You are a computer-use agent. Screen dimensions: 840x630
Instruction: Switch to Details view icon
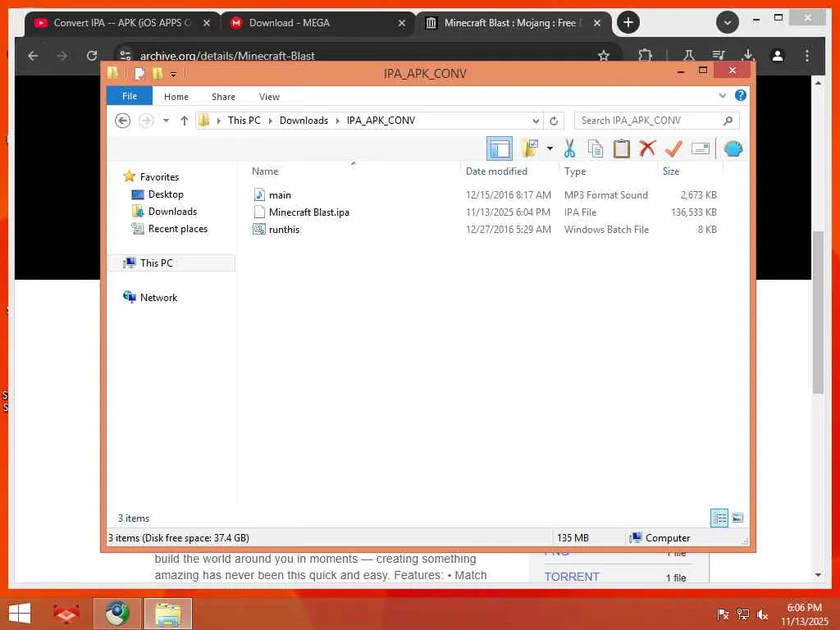coord(719,518)
